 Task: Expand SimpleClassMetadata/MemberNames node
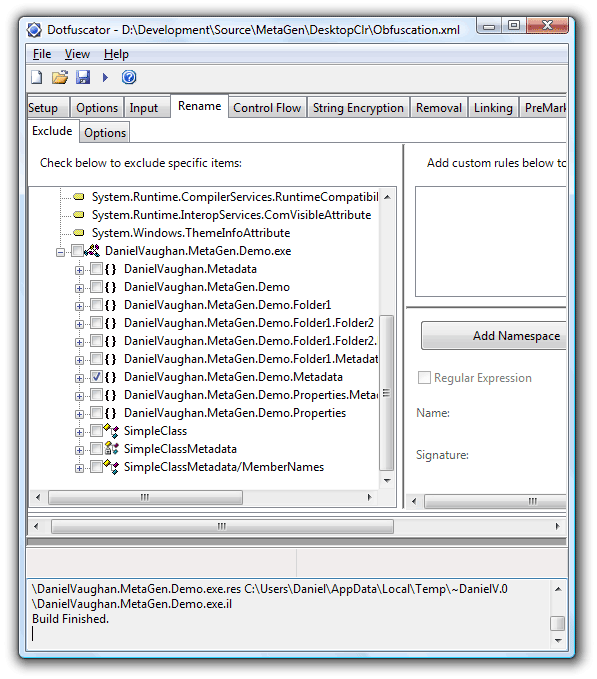point(79,468)
